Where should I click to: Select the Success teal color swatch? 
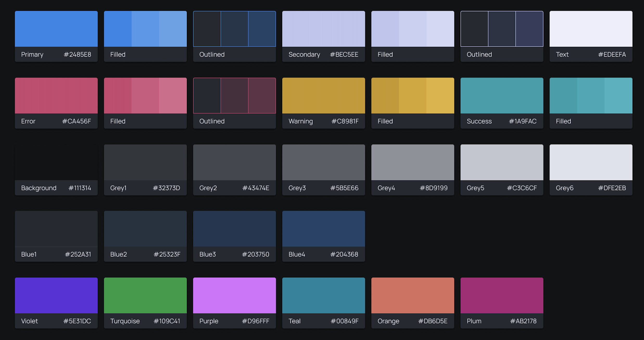[502, 96]
